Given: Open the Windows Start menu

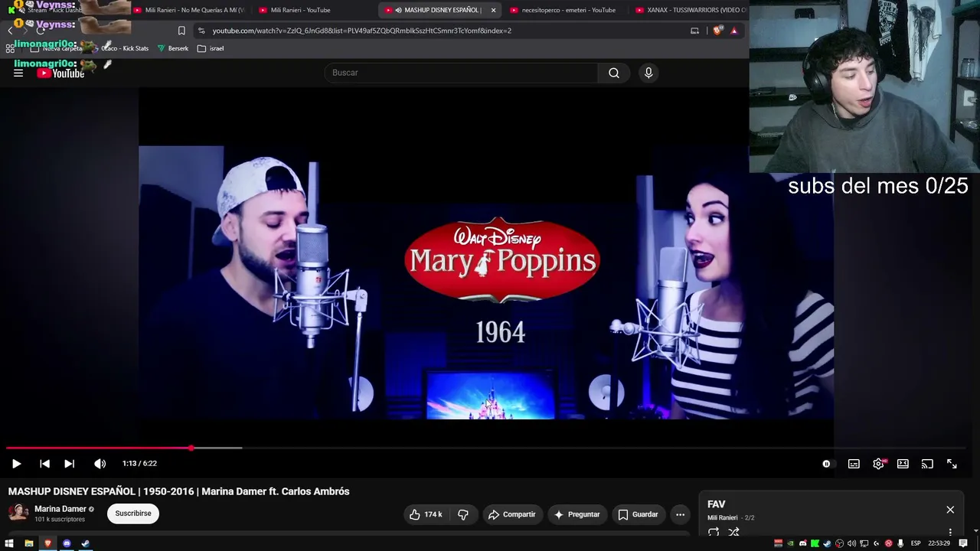Looking at the screenshot, I should [x=9, y=543].
